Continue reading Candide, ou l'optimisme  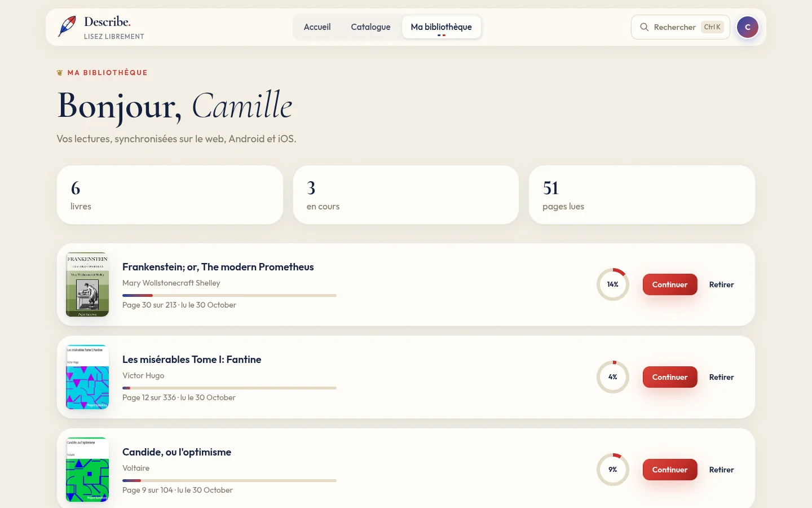(670, 470)
